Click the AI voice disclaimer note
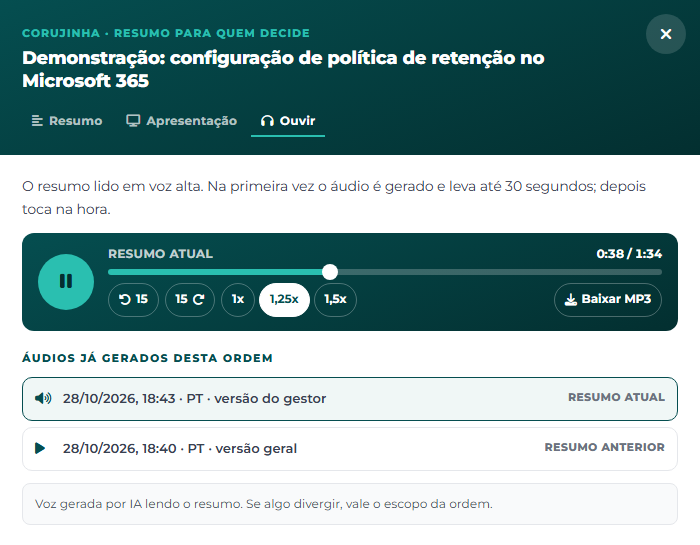 tap(350, 504)
